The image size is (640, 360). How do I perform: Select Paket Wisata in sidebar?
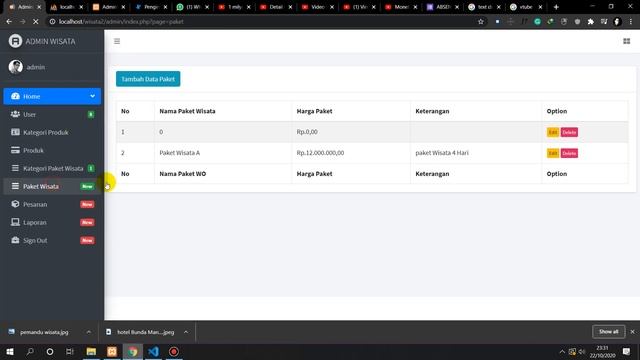52,186
